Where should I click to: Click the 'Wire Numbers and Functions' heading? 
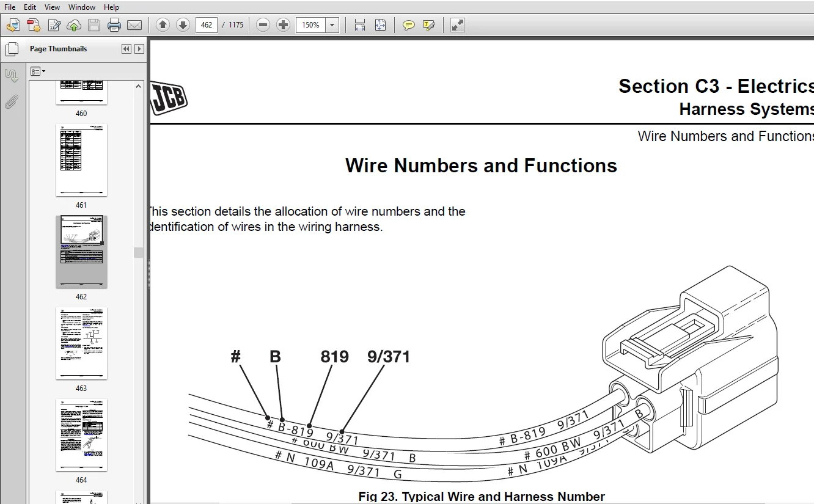[x=481, y=166]
